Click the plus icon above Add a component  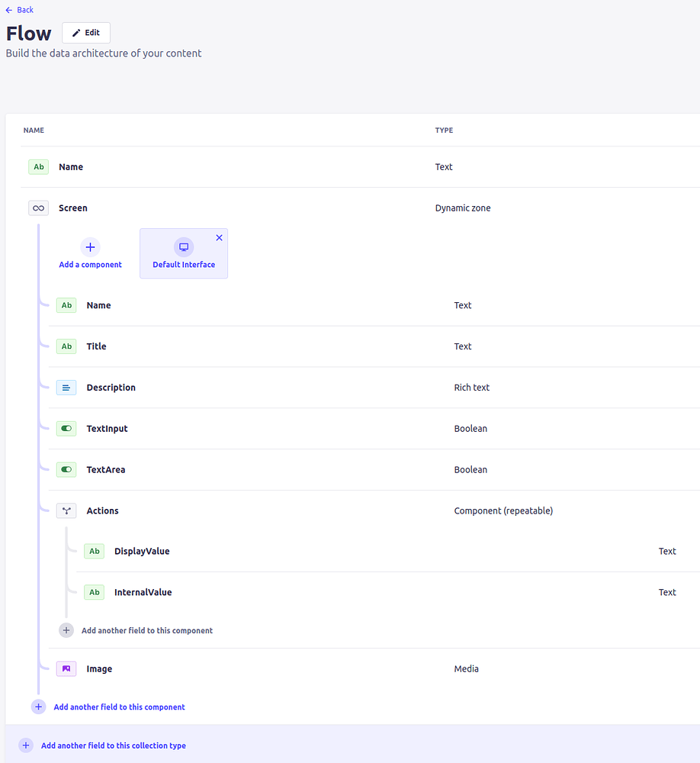point(90,247)
